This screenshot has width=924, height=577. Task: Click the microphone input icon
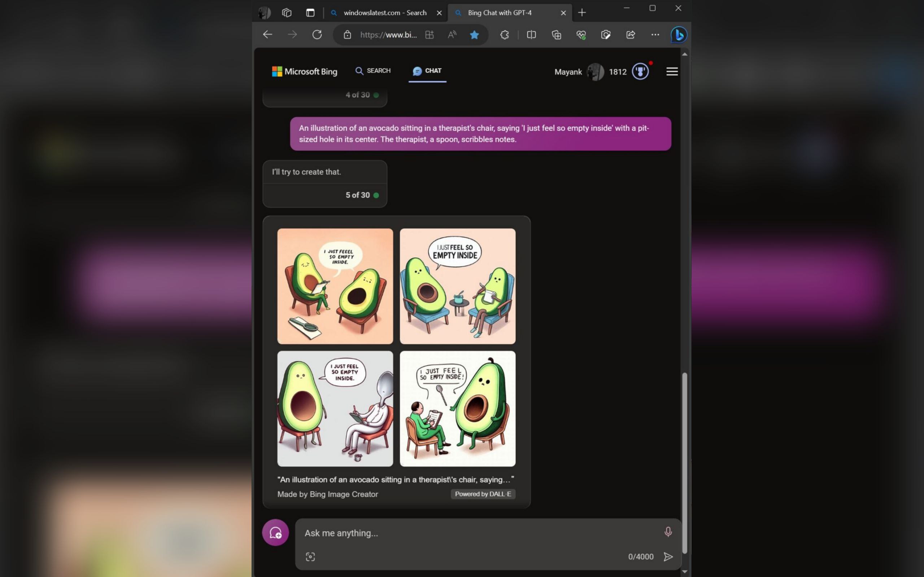[668, 532]
